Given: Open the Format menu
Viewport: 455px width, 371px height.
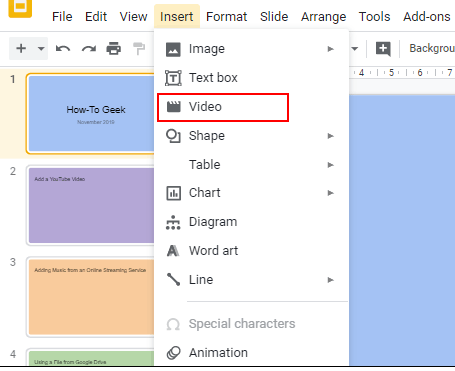Looking at the screenshot, I should 226,16.
